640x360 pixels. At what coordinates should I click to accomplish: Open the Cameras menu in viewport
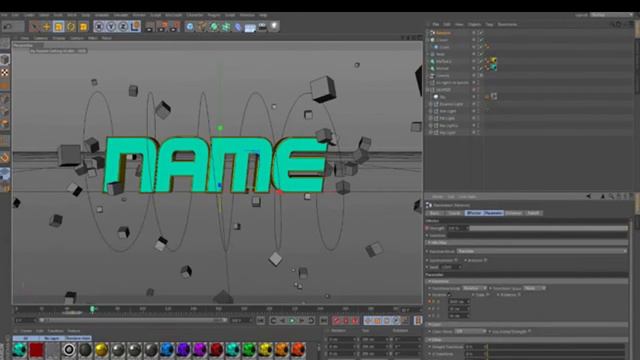[40, 38]
